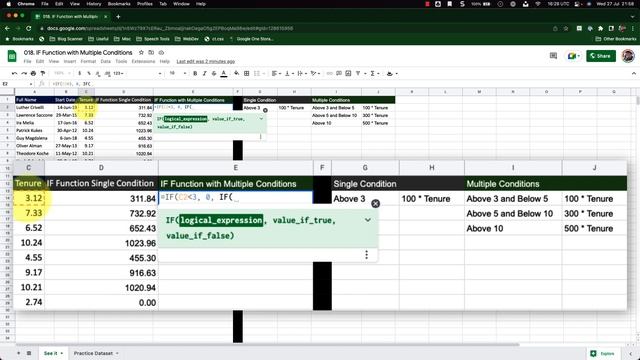640x360 pixels.
Task: See document status cloud icon
Action: [161, 53]
